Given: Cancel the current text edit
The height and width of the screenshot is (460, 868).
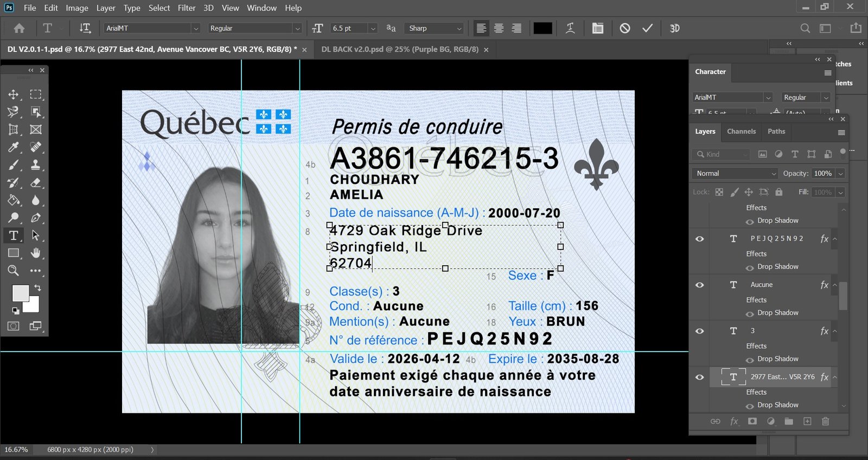Looking at the screenshot, I should (625, 28).
